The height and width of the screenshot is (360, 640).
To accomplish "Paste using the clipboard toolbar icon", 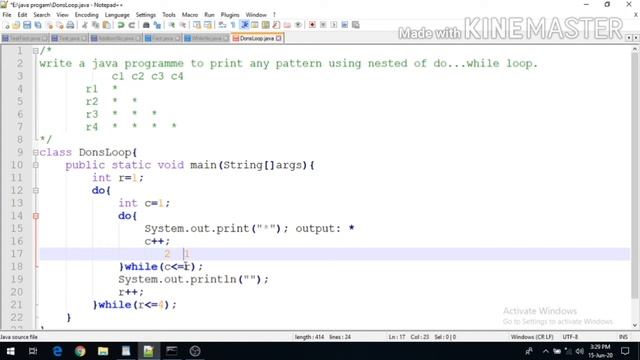I will pos(106,25).
